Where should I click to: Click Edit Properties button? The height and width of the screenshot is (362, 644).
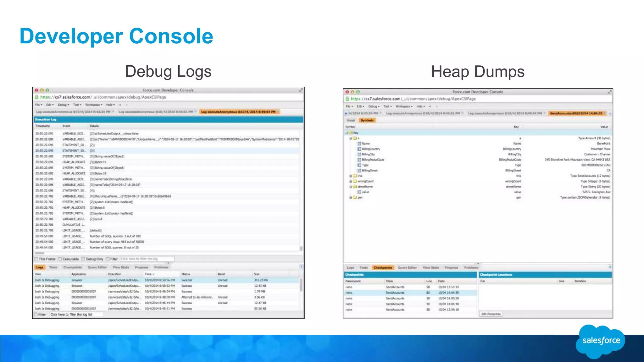tap(491, 314)
